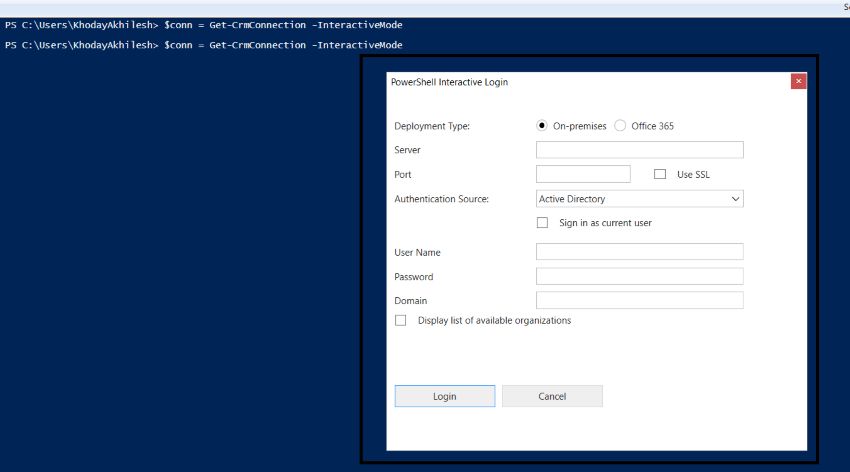Image resolution: width=850 pixels, height=472 pixels.
Task: Click the Deployment Type label
Action: point(432,126)
